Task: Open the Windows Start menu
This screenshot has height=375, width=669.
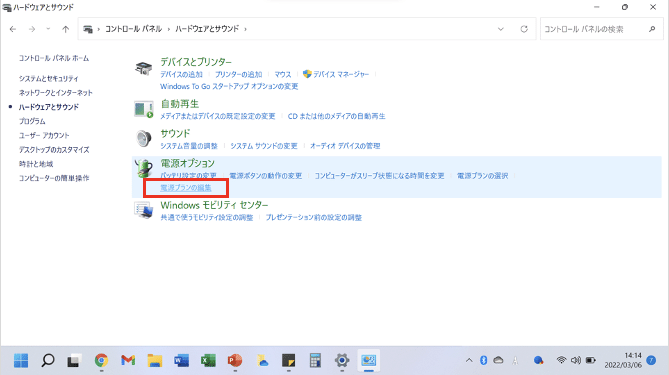Action: coord(21,360)
